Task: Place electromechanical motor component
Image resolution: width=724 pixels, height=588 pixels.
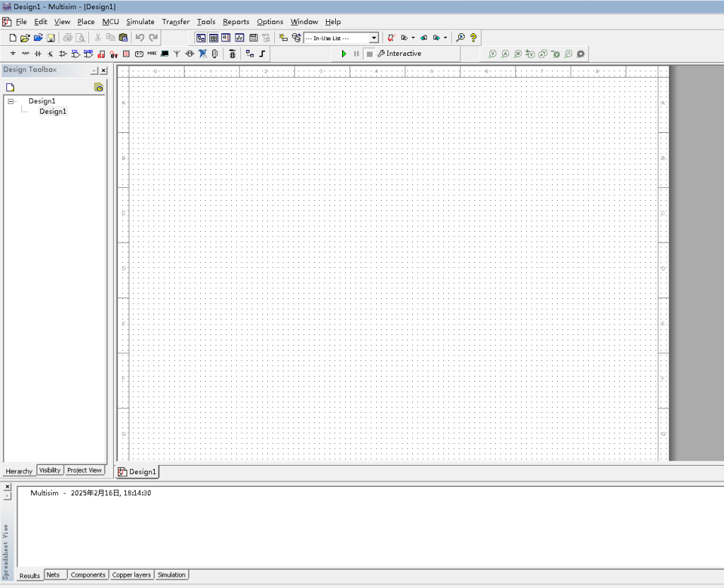Action: click(189, 54)
